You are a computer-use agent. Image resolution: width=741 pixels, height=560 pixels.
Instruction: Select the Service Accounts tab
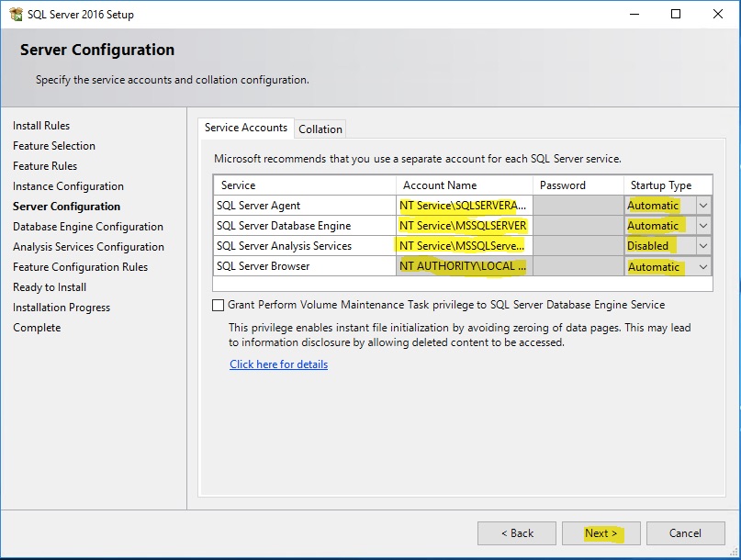click(x=246, y=128)
